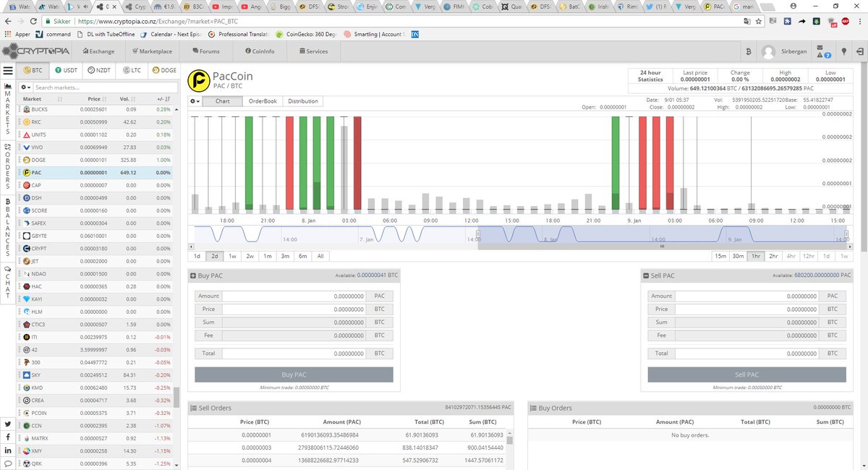Set chart range to 2w
The height and width of the screenshot is (470, 868).
click(250, 256)
